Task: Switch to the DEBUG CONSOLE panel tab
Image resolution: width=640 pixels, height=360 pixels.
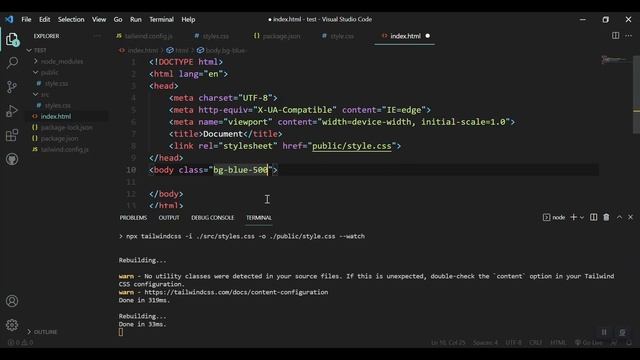Action: (213, 218)
